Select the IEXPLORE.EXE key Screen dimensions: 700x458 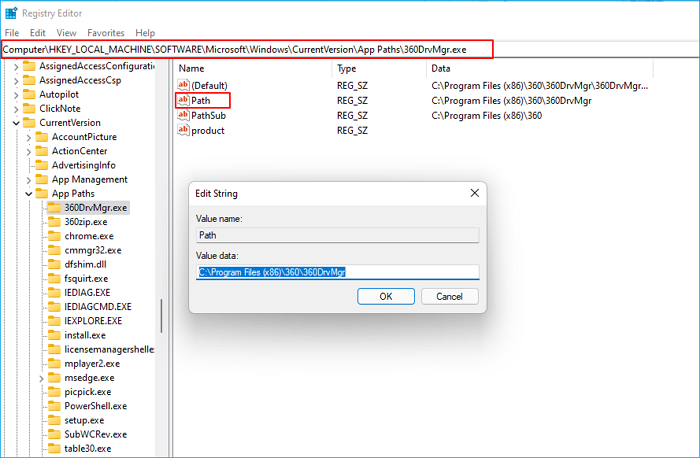coord(93,321)
